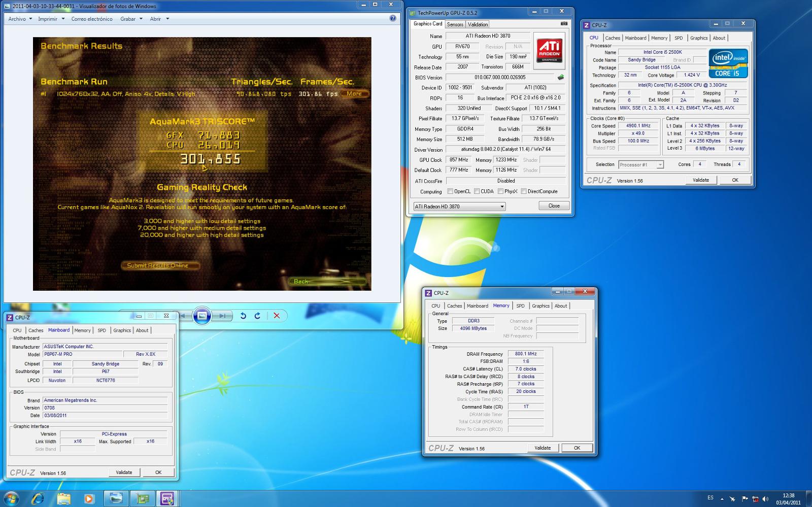Image resolution: width=812 pixels, height=507 pixels.
Task: Click Core Speed value 4900.1 MHz
Action: coord(638,126)
